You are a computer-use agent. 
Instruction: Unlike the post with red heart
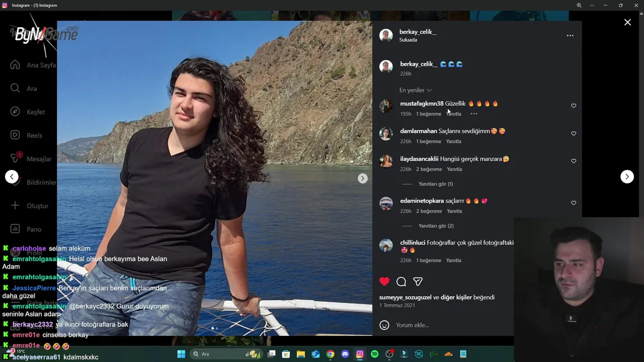pos(384,282)
